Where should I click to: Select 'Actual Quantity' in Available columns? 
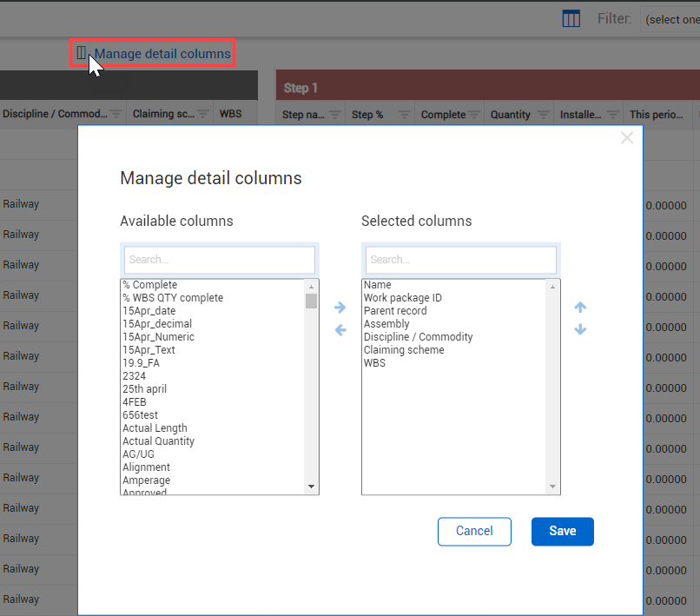coord(159,441)
